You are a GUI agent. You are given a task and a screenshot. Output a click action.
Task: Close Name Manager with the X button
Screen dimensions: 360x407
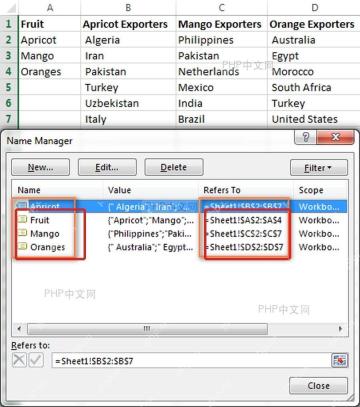click(x=335, y=137)
